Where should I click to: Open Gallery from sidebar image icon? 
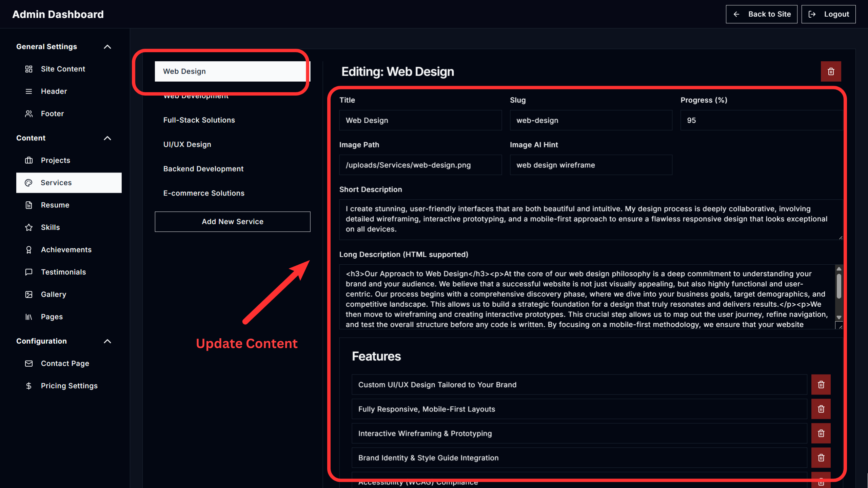[54, 294]
